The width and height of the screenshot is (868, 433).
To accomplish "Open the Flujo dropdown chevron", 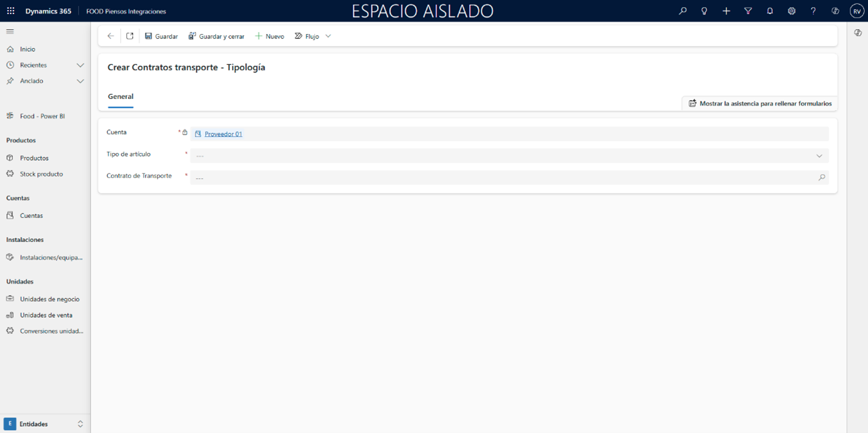I will (x=328, y=36).
